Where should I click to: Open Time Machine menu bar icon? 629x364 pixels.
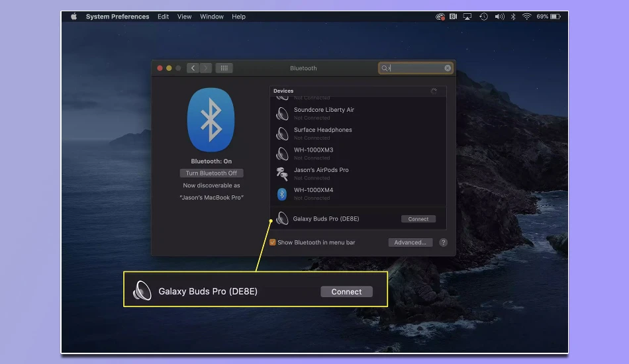pos(483,17)
